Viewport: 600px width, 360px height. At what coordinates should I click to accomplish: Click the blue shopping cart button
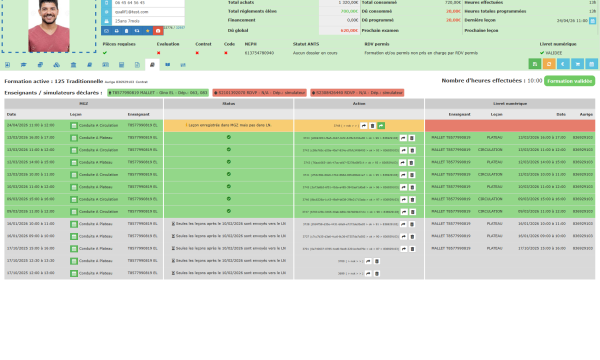pos(577,64)
